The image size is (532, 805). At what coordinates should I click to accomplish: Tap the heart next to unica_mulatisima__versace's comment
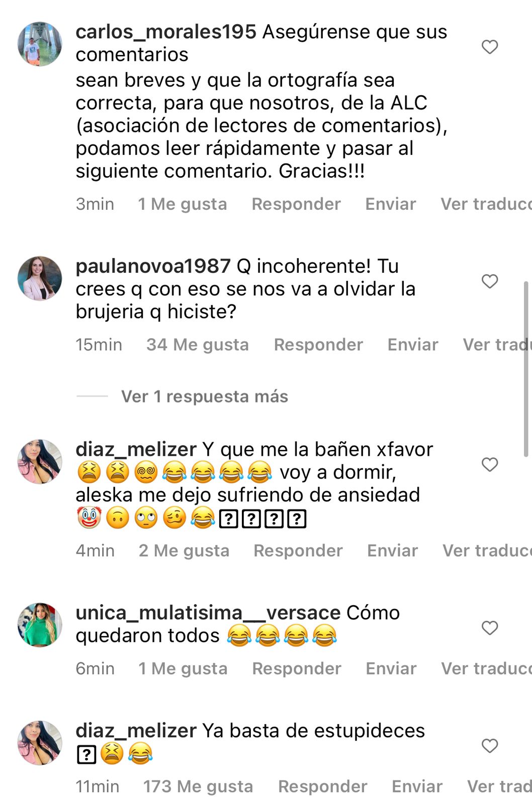click(489, 627)
